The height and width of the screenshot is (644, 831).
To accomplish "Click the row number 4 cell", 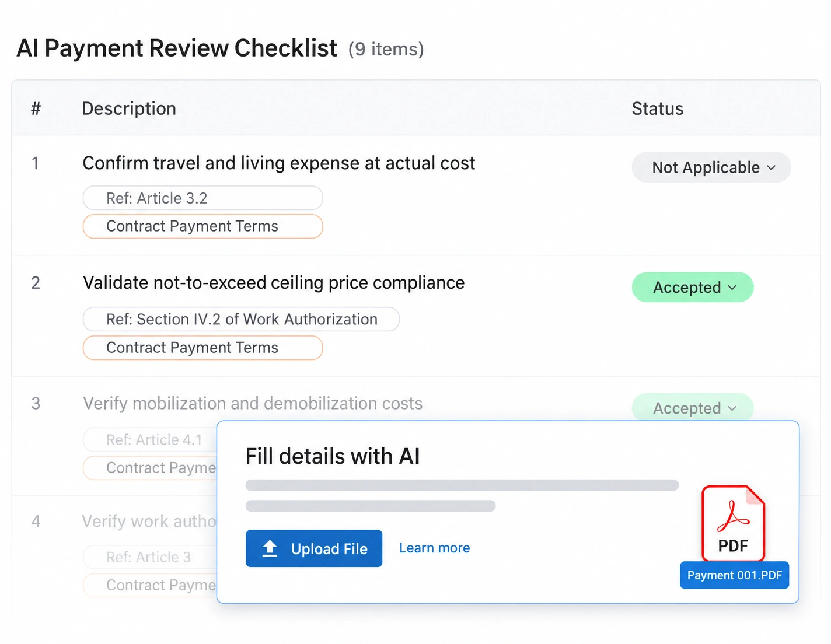I will point(36,521).
